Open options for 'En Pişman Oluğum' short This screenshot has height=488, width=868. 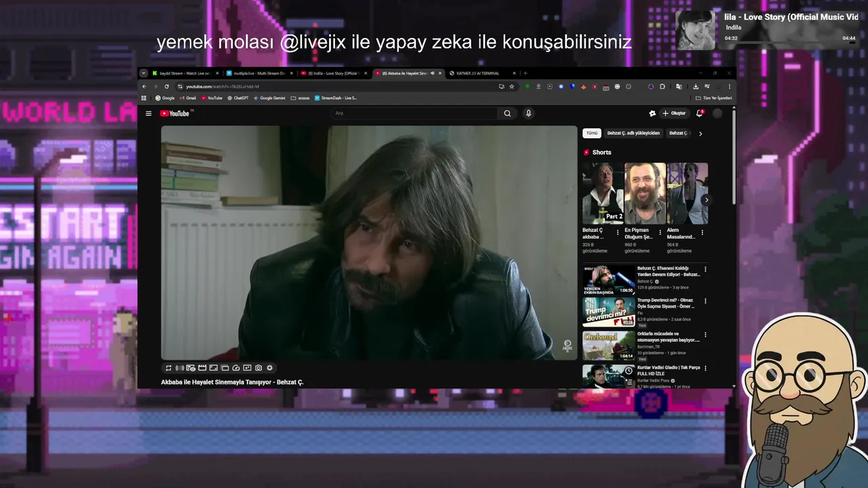click(x=660, y=232)
